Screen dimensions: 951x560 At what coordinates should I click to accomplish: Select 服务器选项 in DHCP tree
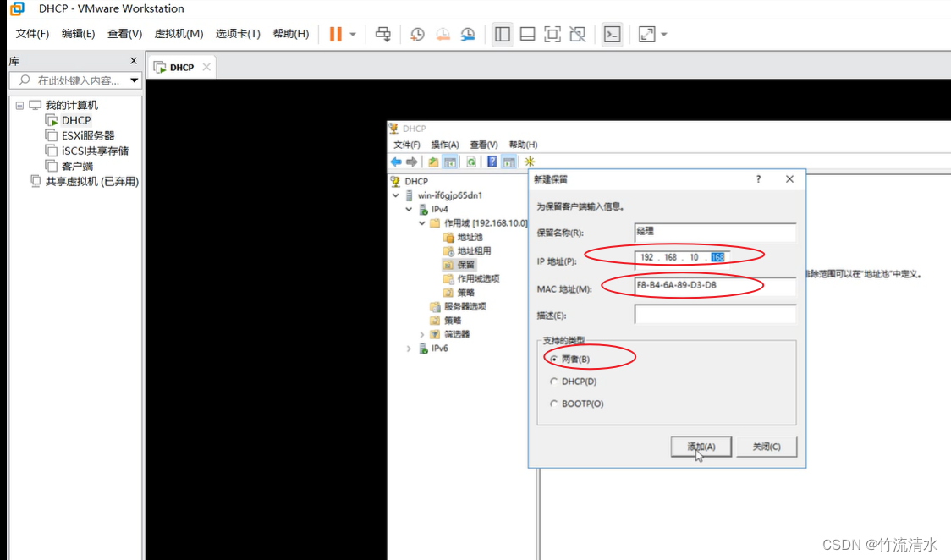465,307
